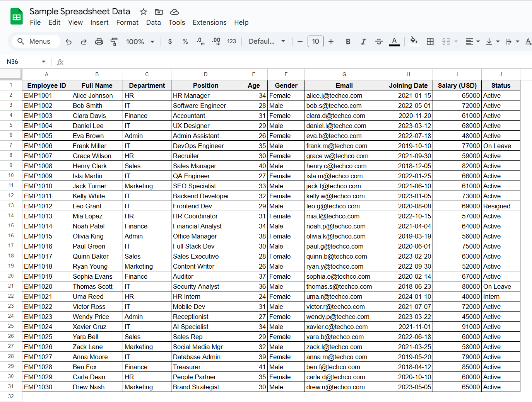Screen dimensions: 532x402
Task: Open the text color picker
Action: click(394, 41)
